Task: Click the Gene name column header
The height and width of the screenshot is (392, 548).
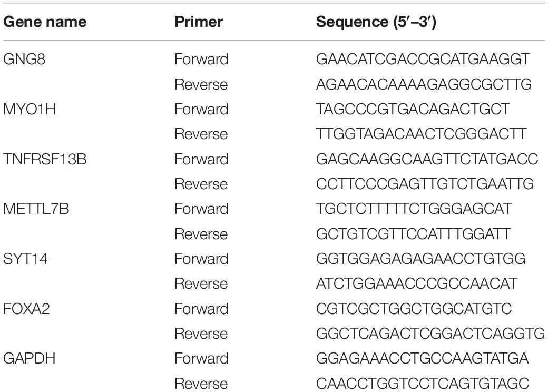Action: 45,22
